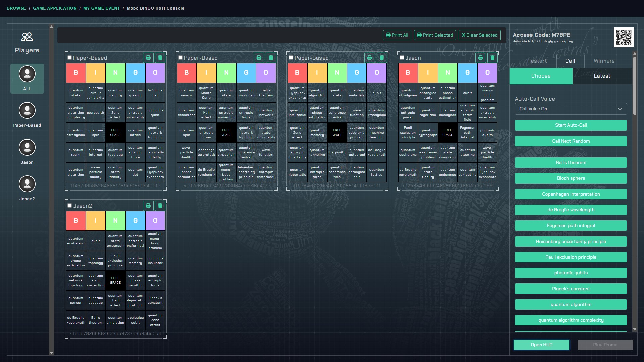This screenshot has width=644, height=362.
Task: Select the Jason player avatar
Action: (x=27, y=147)
